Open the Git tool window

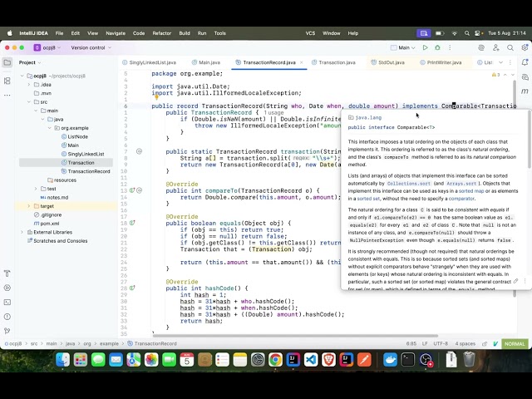click(7, 331)
